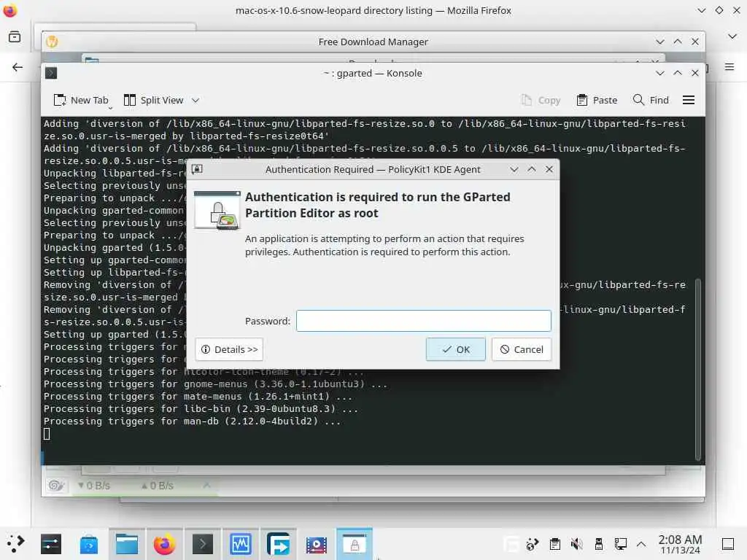Cancel the authentication request
747x560 pixels.
521,349
